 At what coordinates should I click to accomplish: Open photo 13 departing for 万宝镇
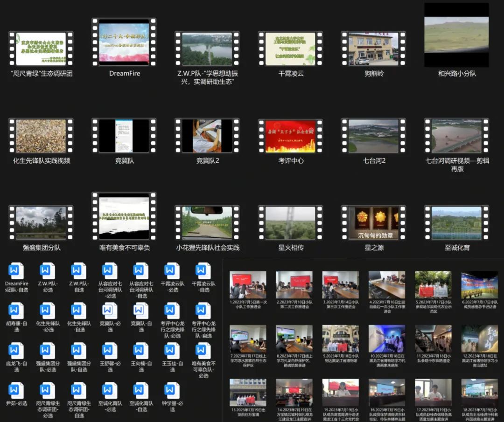(x=248, y=392)
